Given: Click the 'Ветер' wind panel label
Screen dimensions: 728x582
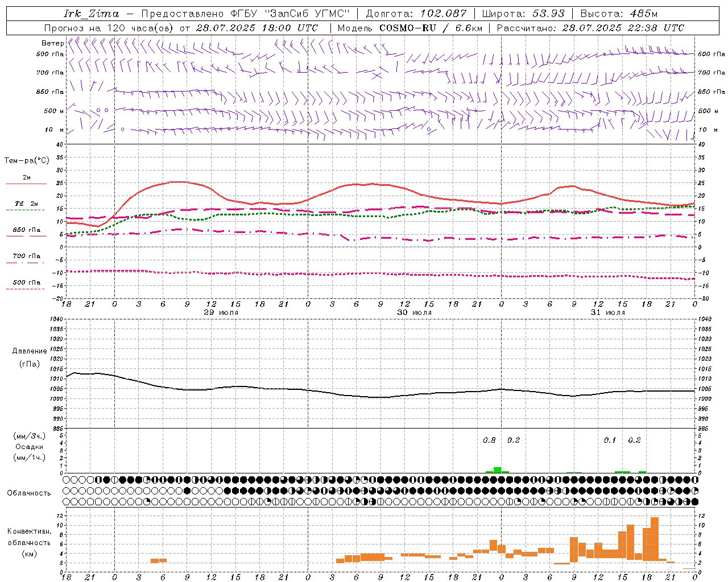Looking at the screenshot, I should [52, 43].
